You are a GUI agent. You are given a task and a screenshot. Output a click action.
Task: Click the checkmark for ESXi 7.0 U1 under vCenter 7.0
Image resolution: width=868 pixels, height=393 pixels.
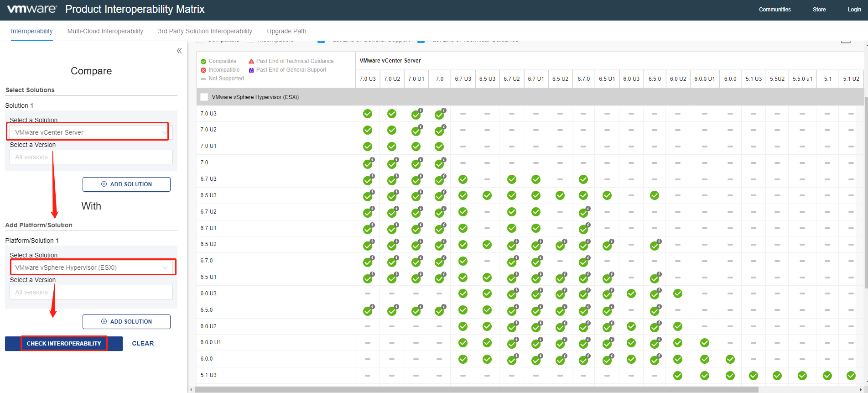tap(439, 147)
